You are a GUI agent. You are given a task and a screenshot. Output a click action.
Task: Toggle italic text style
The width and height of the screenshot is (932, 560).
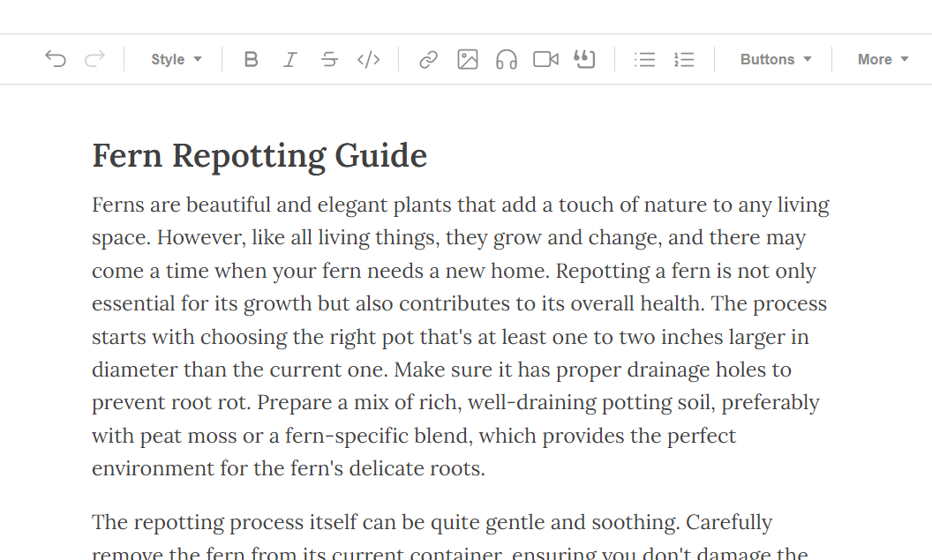290,59
